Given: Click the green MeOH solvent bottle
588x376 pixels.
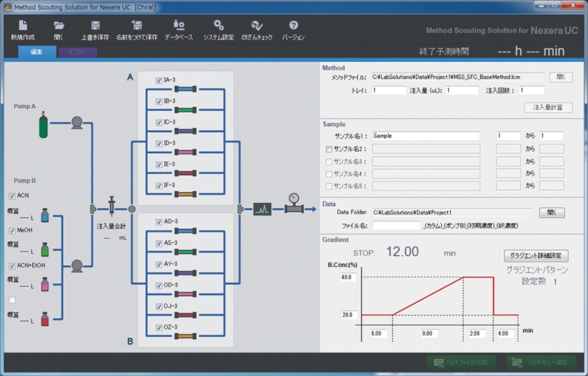Looking at the screenshot, I should (44, 249).
